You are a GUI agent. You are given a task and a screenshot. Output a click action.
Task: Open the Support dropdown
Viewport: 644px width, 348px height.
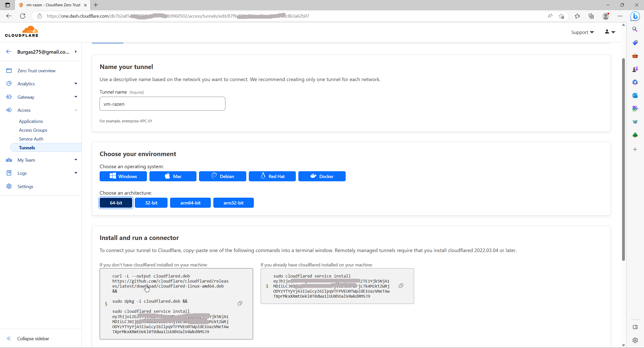click(x=582, y=32)
